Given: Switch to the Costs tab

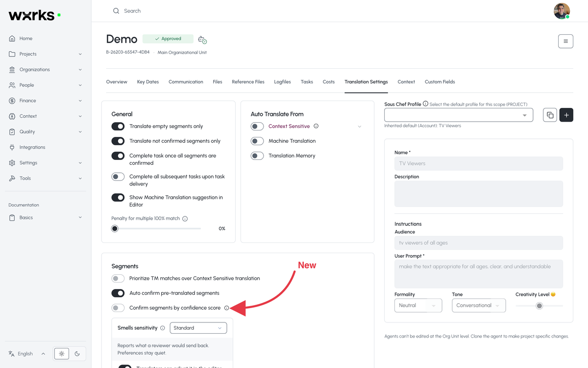Looking at the screenshot, I should [329, 82].
